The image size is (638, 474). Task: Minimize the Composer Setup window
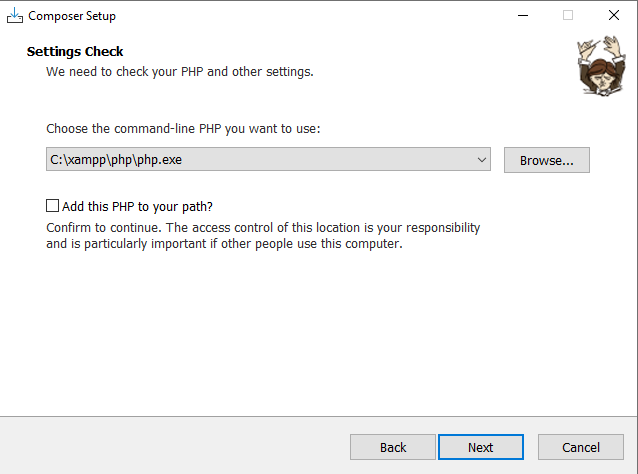(x=522, y=15)
